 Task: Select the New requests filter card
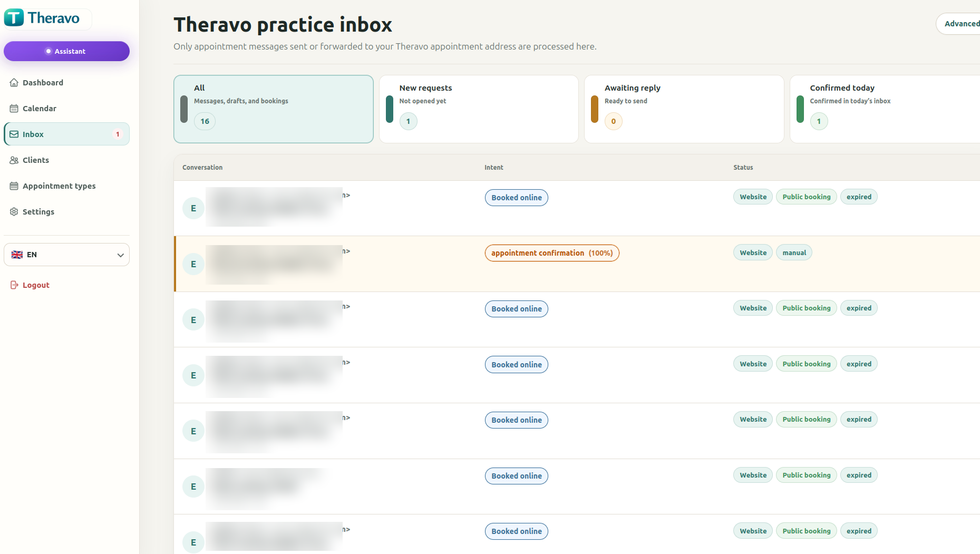[479, 109]
